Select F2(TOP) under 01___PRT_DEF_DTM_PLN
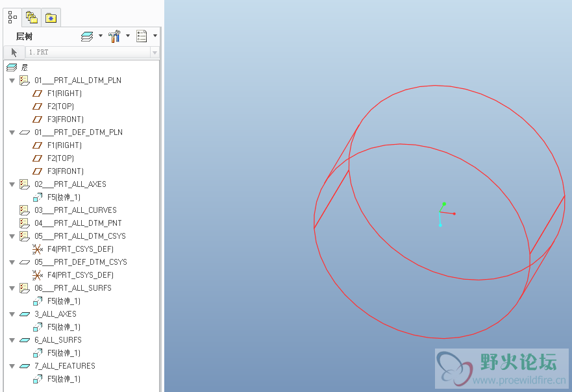 pos(60,158)
